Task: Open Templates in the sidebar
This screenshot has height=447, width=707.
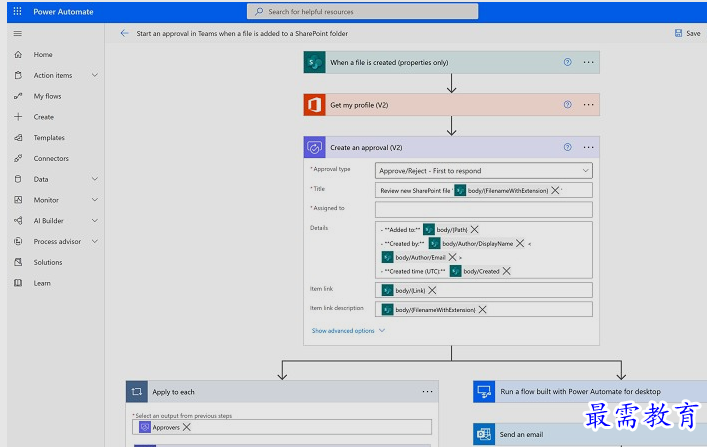Action: (x=49, y=138)
